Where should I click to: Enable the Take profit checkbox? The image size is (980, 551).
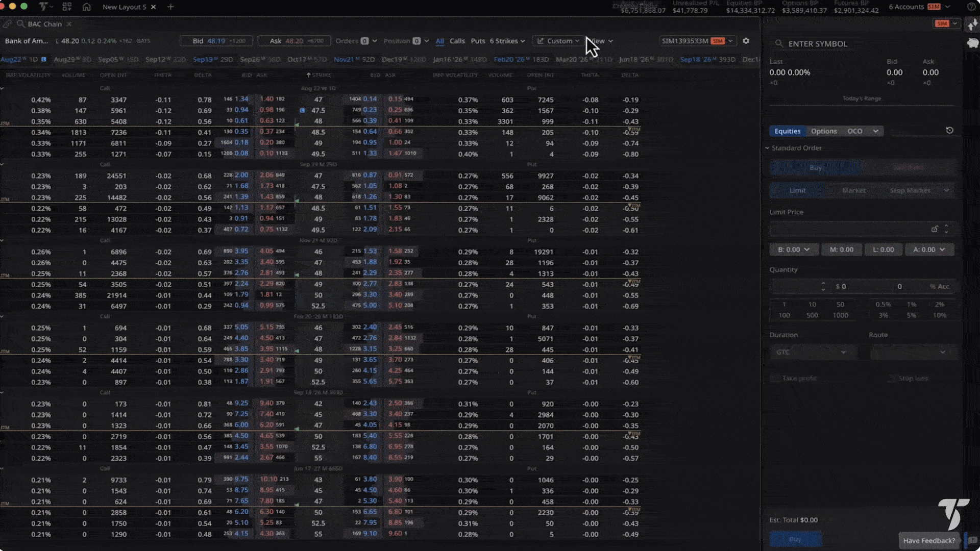coord(775,379)
